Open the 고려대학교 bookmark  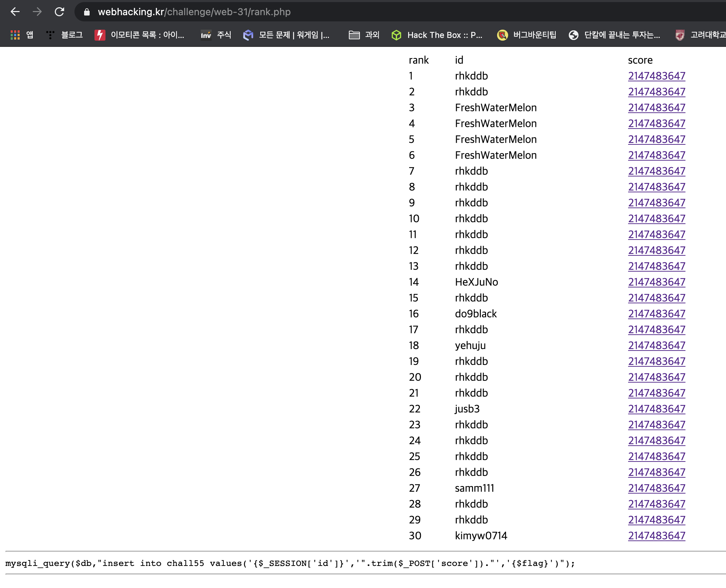(700, 35)
